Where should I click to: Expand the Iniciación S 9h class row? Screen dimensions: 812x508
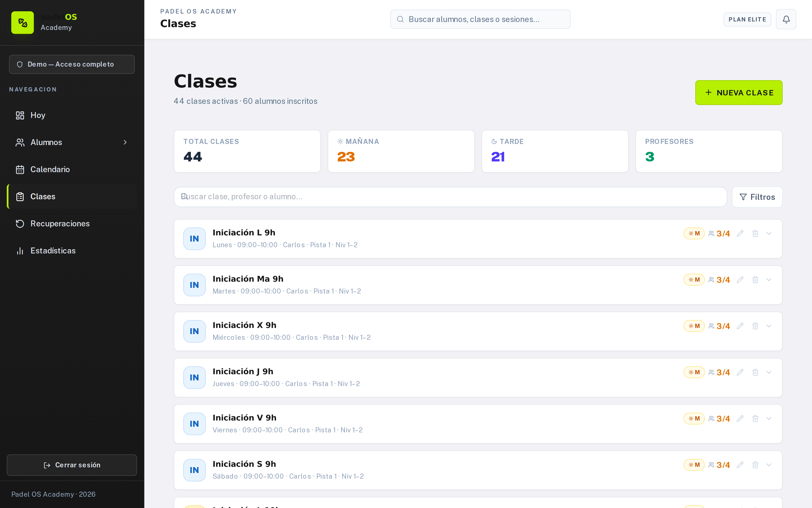tap(769, 465)
